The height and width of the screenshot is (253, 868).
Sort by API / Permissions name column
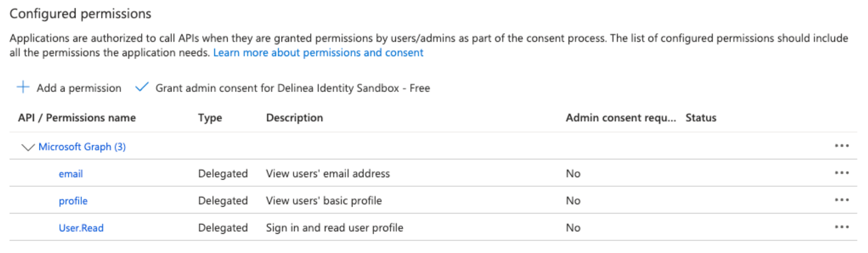[x=76, y=118]
